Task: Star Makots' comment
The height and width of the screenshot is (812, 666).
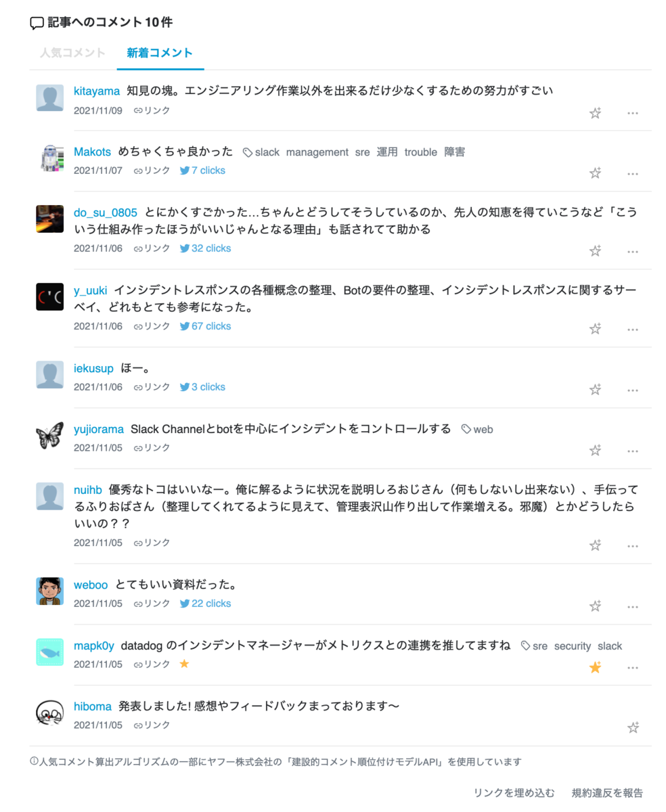Action: (x=595, y=173)
